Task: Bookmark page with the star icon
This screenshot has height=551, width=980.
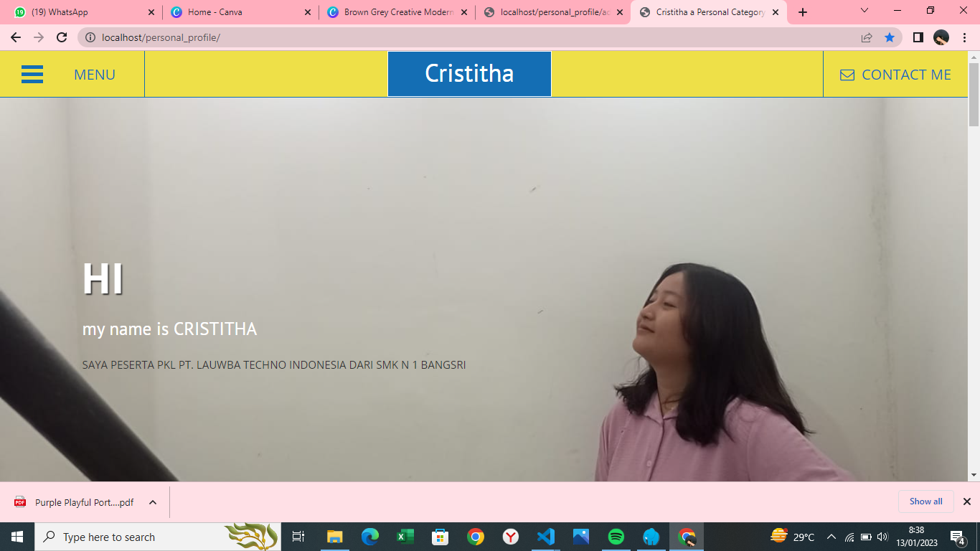Action: [x=890, y=37]
